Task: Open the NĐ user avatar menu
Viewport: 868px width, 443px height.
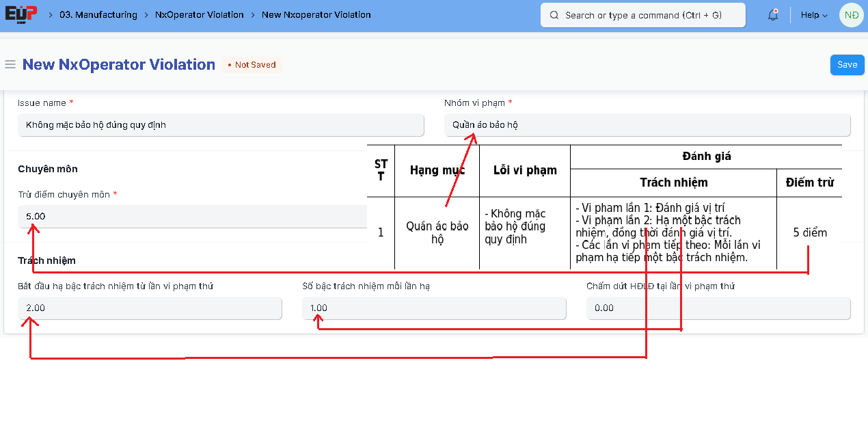Action: (851, 15)
